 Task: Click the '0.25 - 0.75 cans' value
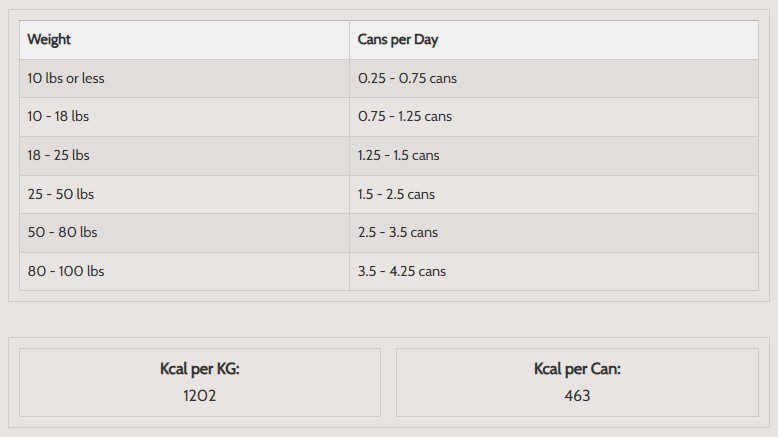click(x=407, y=78)
